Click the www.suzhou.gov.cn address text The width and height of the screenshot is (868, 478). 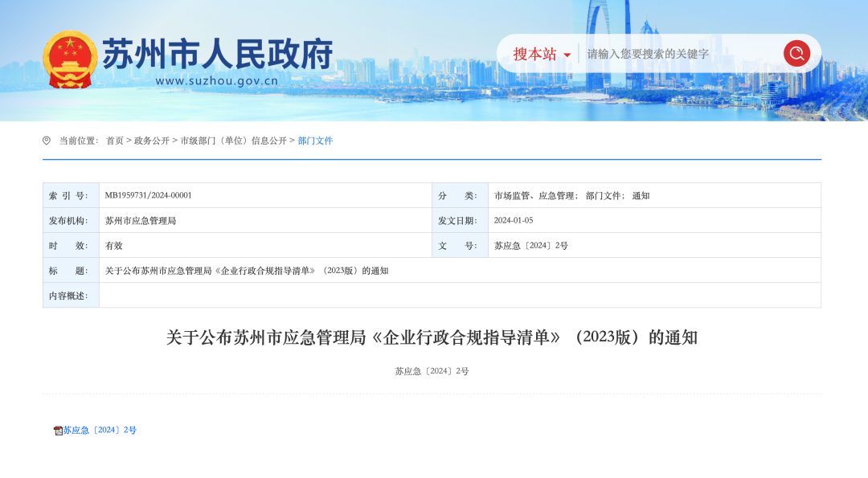tap(216, 81)
